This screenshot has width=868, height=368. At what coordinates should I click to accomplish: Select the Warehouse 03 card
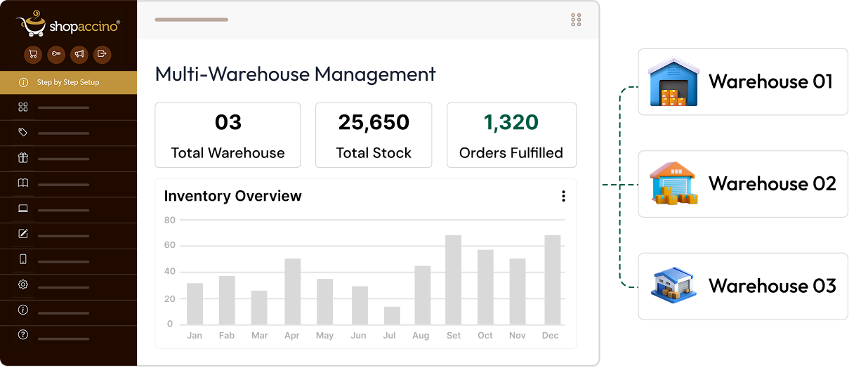coord(743,286)
